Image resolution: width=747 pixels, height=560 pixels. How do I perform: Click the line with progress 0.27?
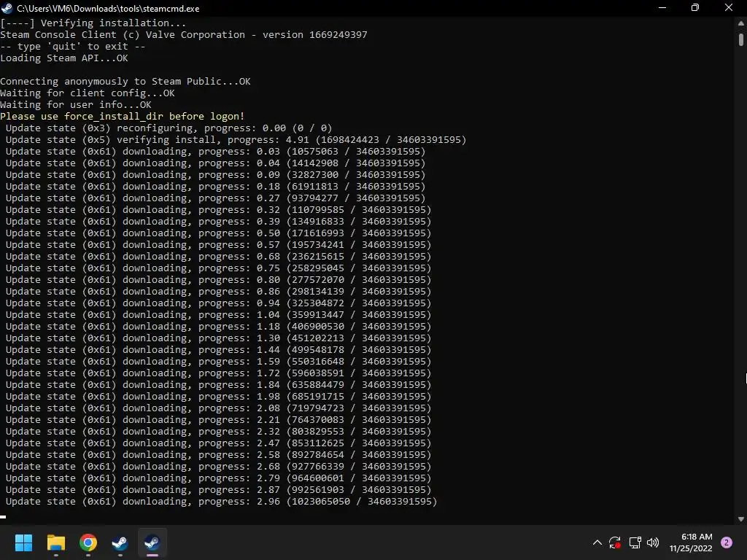point(215,198)
